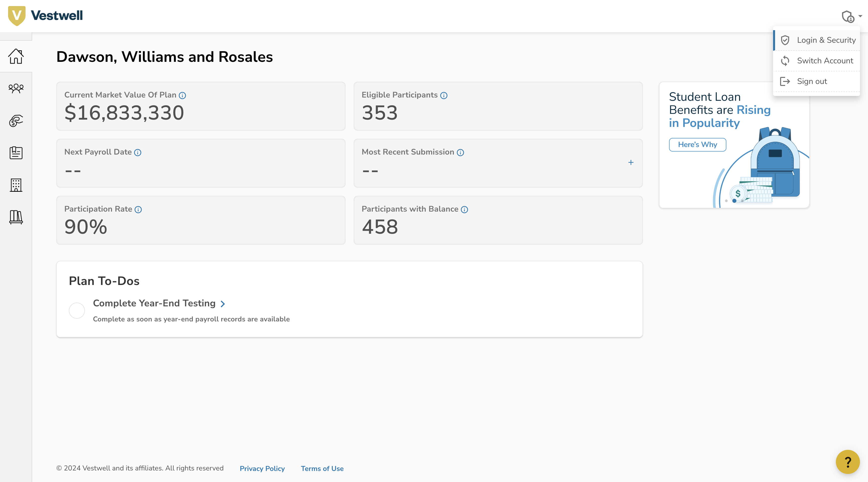This screenshot has height=482, width=868.
Task: Click the hand-with-coin Contributions icon
Action: [16, 121]
